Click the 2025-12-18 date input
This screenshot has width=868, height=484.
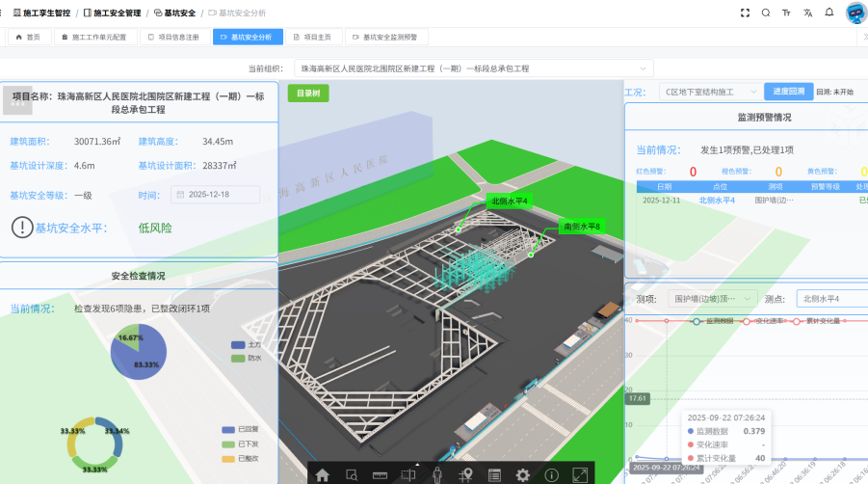pos(216,195)
